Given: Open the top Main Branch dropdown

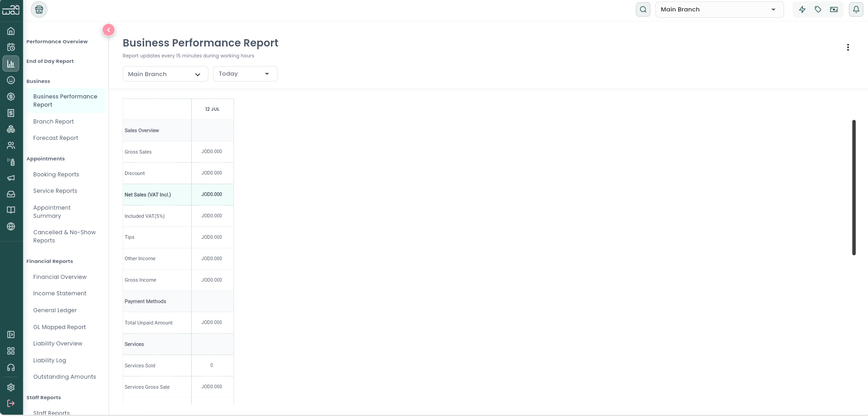Looking at the screenshot, I should [x=719, y=10].
